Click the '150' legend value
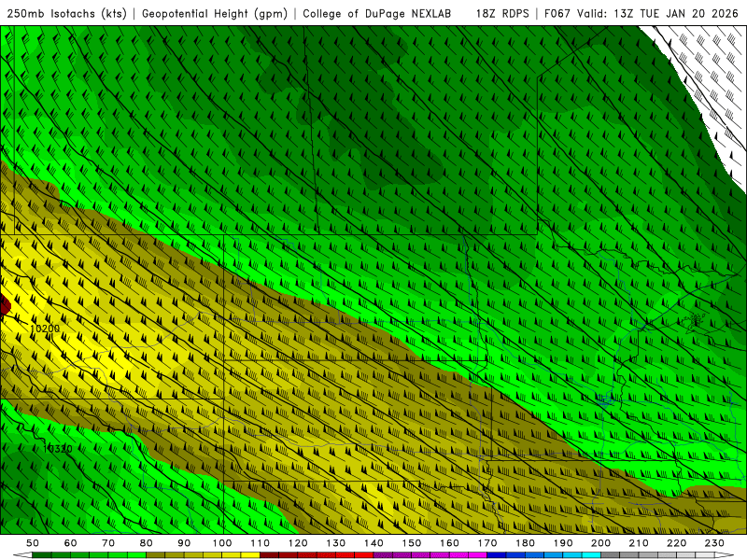 [412, 543]
